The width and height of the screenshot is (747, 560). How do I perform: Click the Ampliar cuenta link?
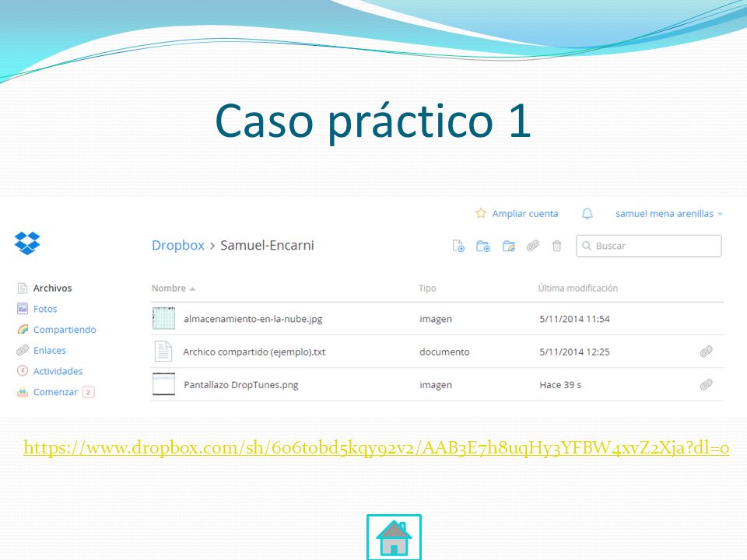pos(525,214)
